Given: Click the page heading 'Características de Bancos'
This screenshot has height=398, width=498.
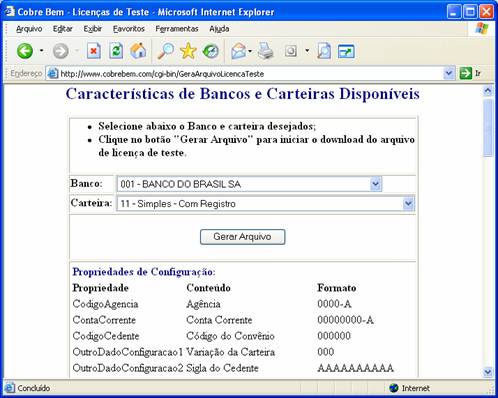Looking at the screenshot, I should (x=243, y=94).
